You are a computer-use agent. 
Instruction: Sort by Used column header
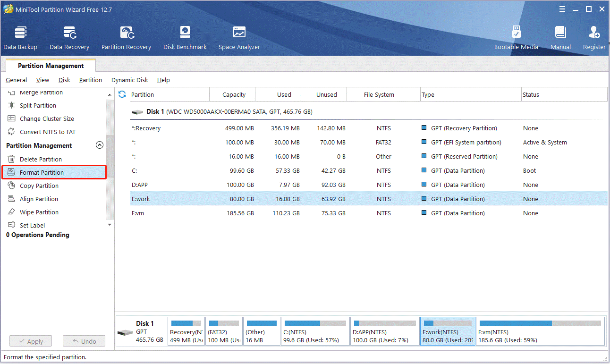pos(278,94)
